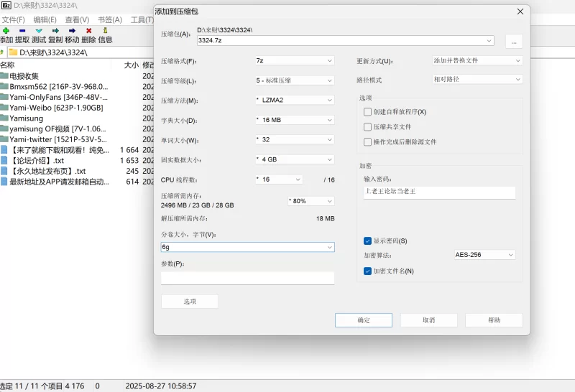Uncheck 加密文件名(N) checkbox
The height and width of the screenshot is (392, 575).
point(367,271)
